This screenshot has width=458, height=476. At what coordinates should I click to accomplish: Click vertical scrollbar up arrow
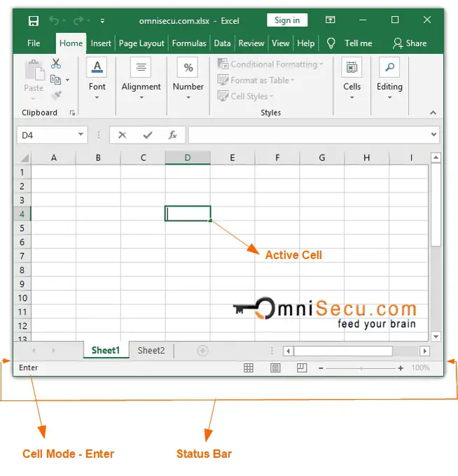[436, 157]
